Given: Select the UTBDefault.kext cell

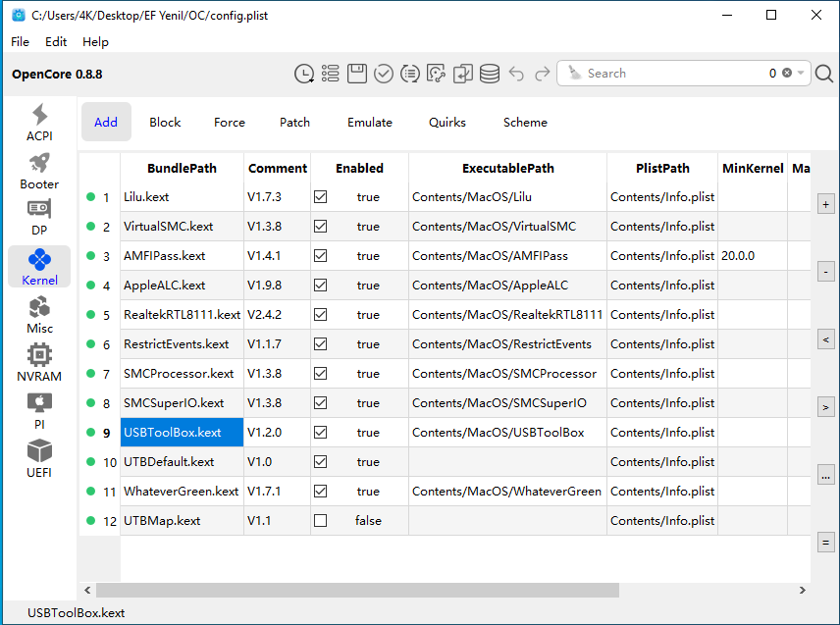Looking at the screenshot, I should (182, 462).
